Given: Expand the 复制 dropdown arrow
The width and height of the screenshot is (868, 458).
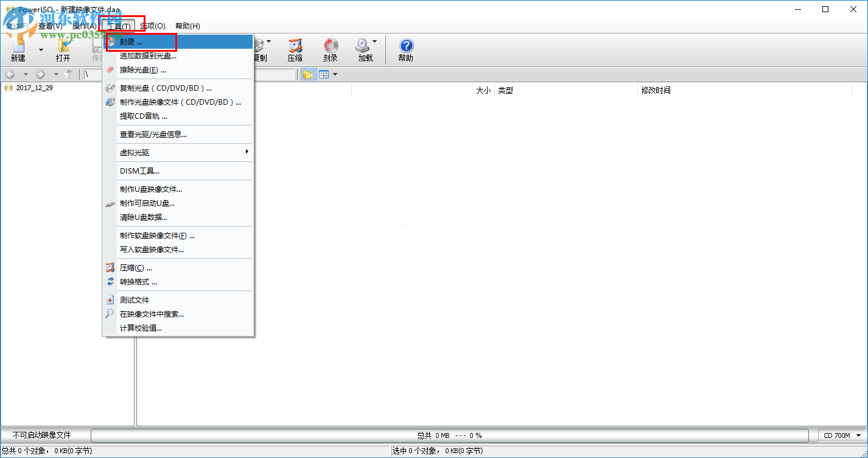Looking at the screenshot, I should [x=269, y=42].
